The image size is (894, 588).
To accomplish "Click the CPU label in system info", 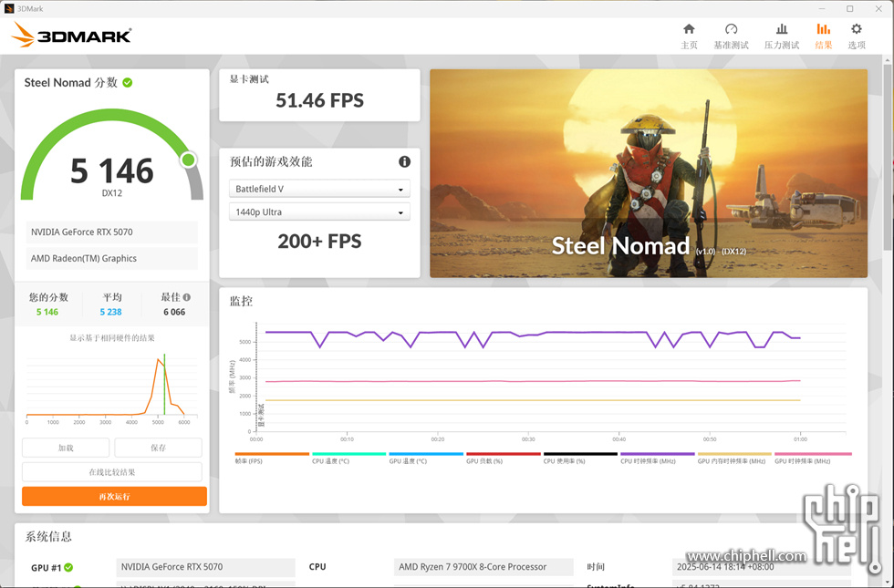I will pos(317,567).
